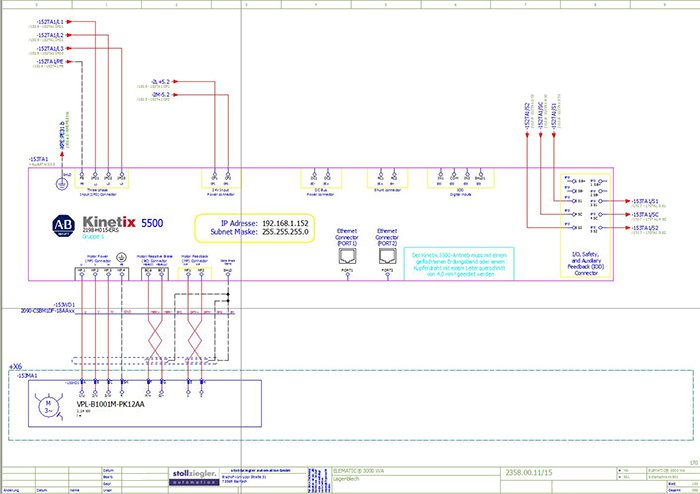700x494 pixels.
Task: Click the Ethernet Connector (PORT2) label
Action: pos(387,237)
